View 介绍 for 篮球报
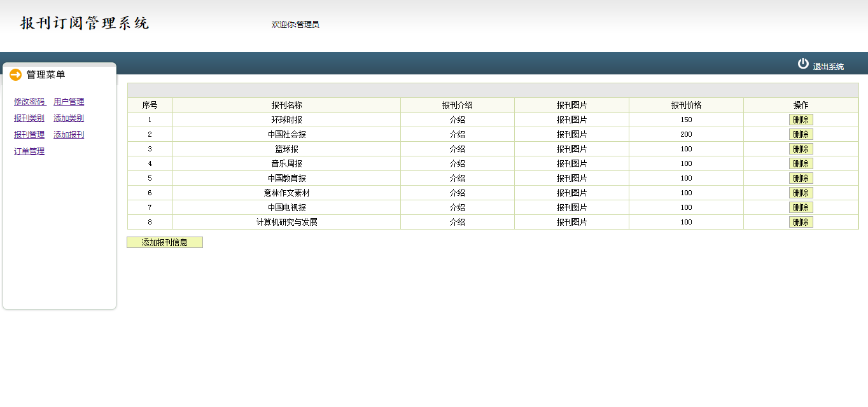The width and height of the screenshot is (868, 407). [x=458, y=149]
